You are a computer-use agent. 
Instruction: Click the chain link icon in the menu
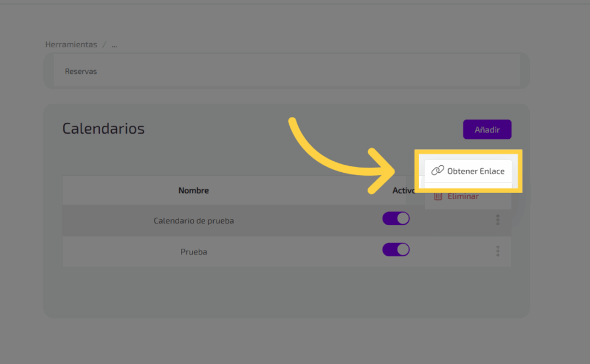point(438,170)
